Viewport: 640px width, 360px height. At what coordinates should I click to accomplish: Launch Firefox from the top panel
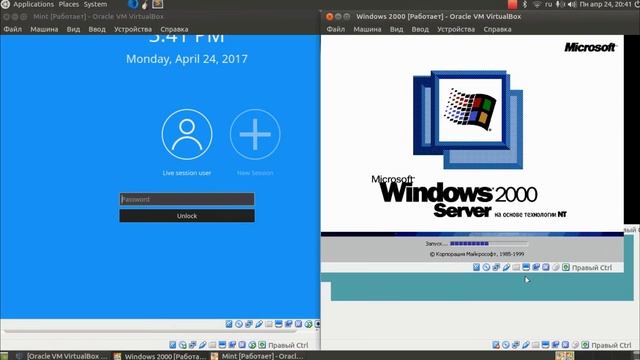point(133,4)
